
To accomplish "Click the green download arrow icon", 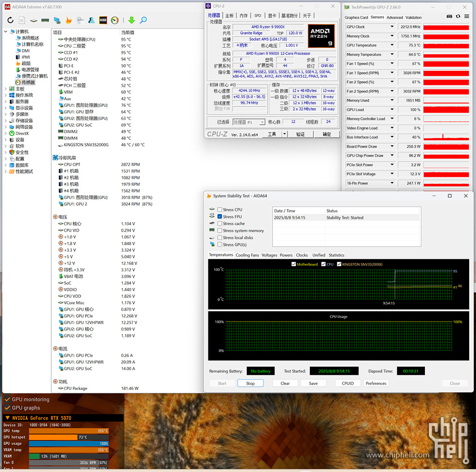I will [x=132, y=20].
